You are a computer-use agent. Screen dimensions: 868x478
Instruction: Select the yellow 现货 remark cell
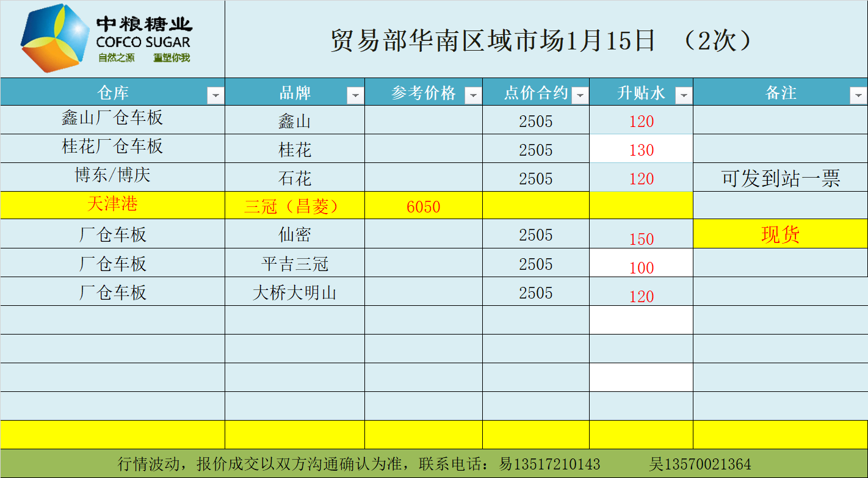[780, 234]
